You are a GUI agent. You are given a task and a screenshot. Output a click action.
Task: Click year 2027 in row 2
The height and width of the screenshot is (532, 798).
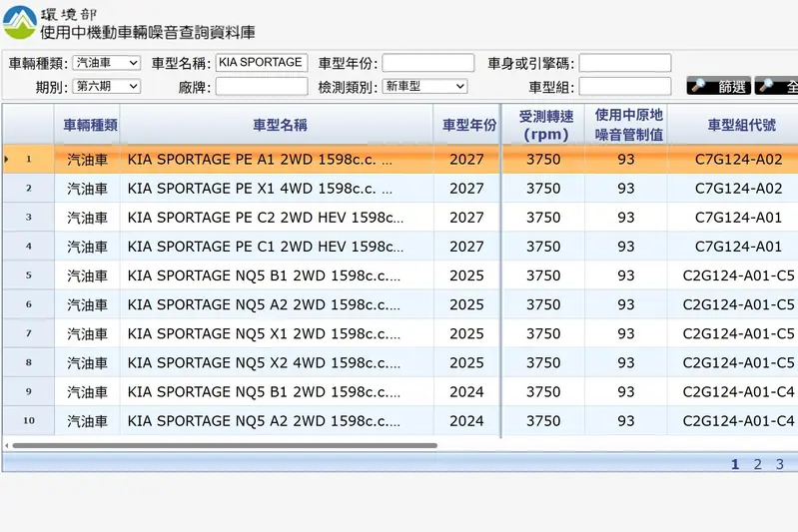pos(466,189)
